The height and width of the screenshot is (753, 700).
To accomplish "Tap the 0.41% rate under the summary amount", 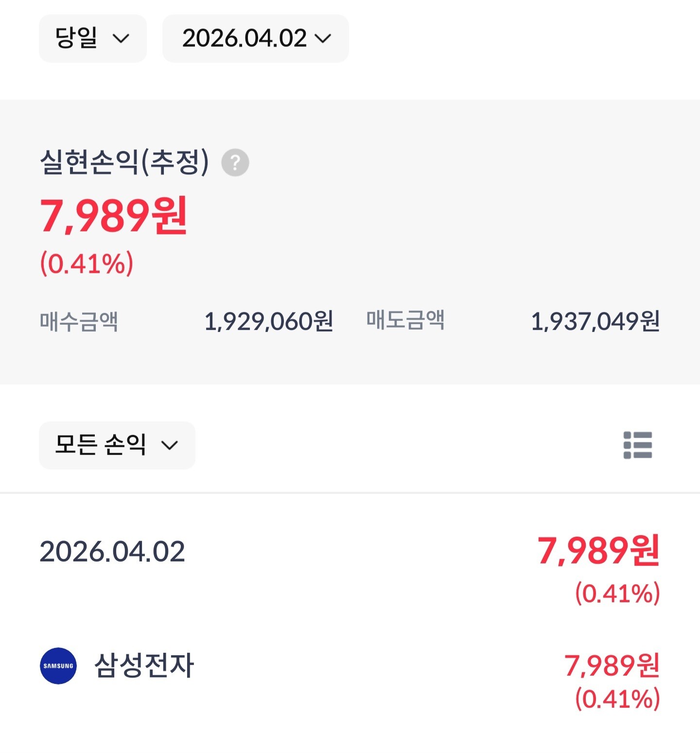I will click(87, 263).
